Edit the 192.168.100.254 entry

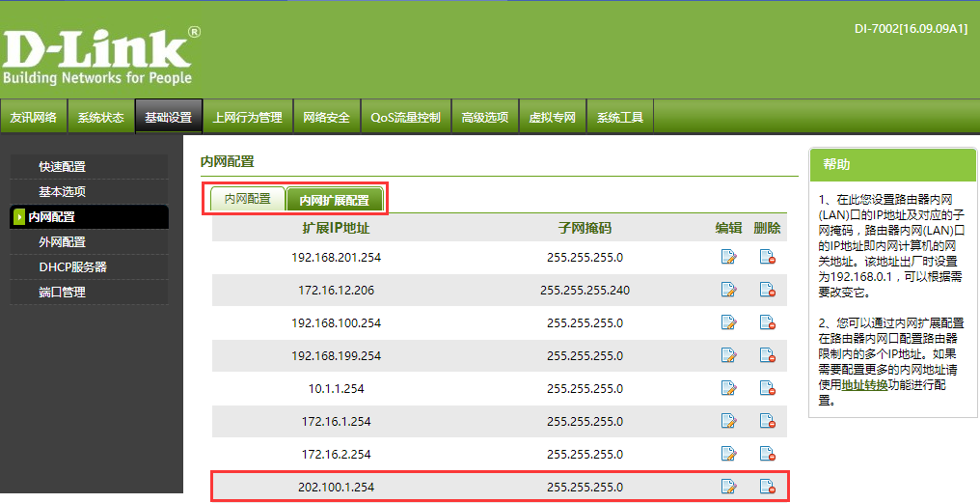[729, 322]
